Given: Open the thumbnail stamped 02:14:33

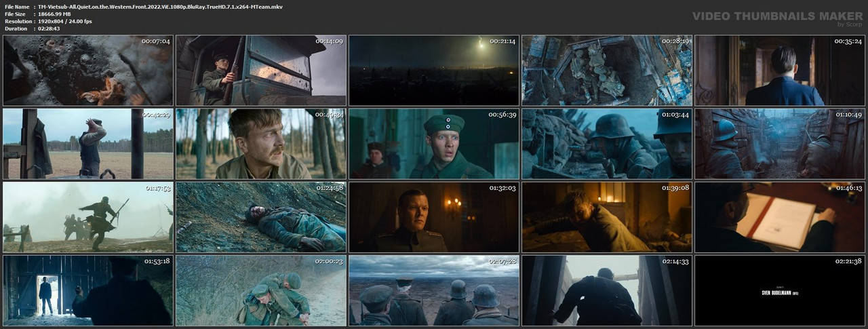Looking at the screenshot, I should click(607, 290).
